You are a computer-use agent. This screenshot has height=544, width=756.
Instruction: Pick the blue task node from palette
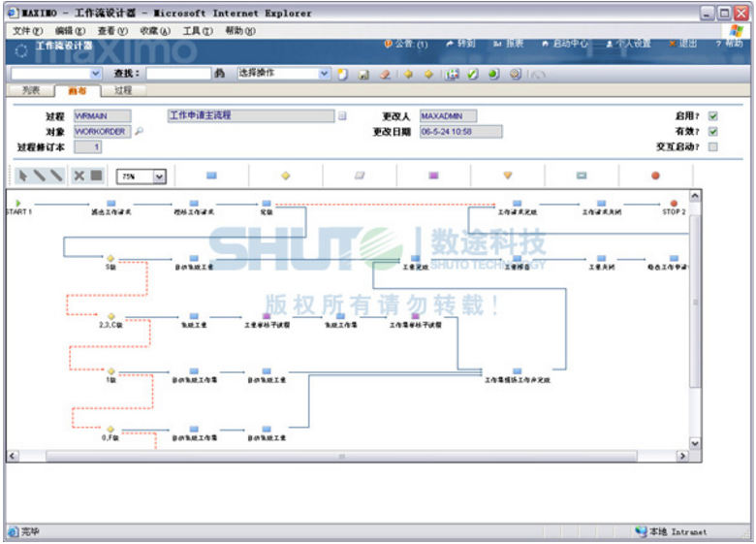(211, 176)
